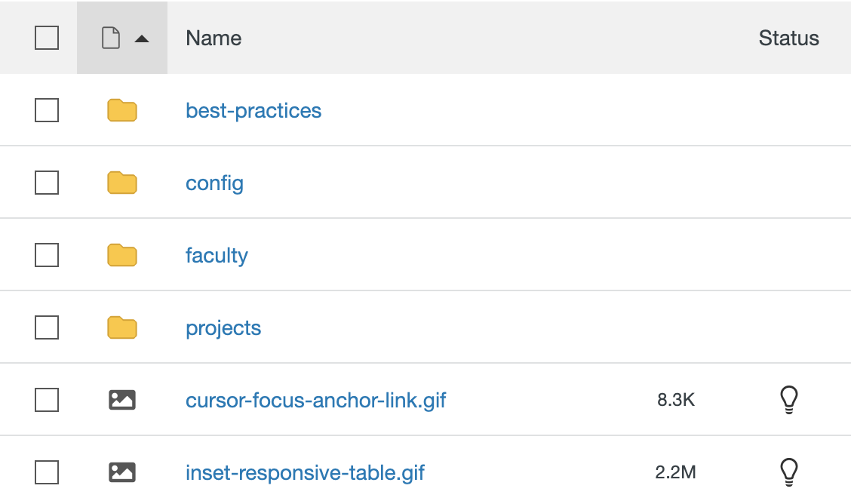Click the Status column header
851x504 pixels.
pyautogui.click(x=788, y=38)
